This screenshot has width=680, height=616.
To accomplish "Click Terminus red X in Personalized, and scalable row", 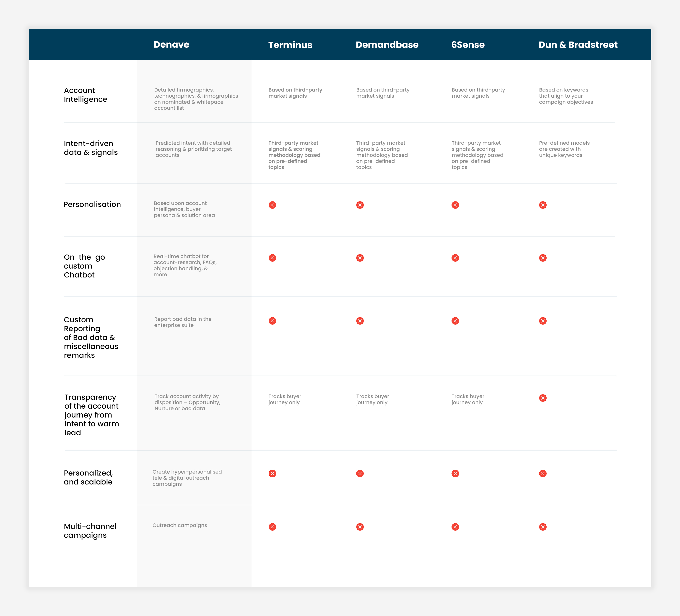I will [272, 474].
